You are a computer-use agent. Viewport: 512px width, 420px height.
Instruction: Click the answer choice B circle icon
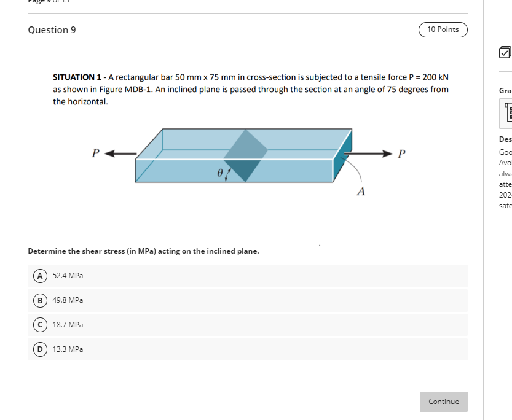[39, 300]
